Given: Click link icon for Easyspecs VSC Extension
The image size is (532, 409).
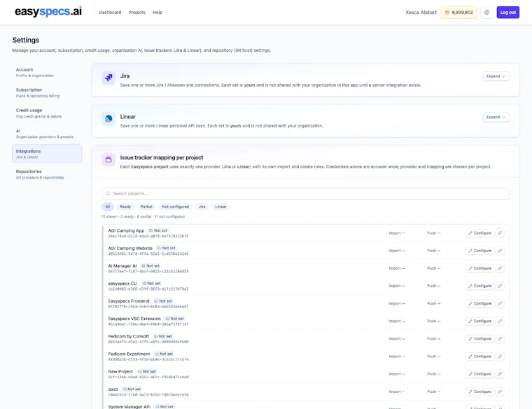Looking at the screenshot, I should [499, 321].
